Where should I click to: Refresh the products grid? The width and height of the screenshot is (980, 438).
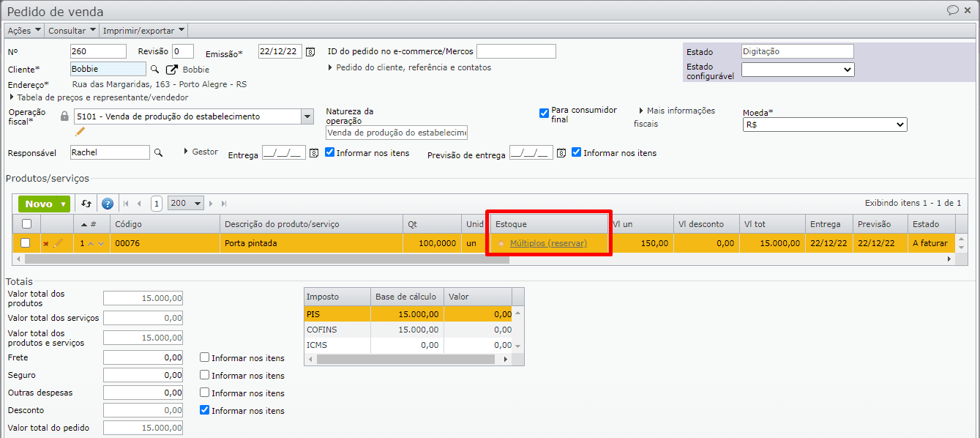point(86,204)
